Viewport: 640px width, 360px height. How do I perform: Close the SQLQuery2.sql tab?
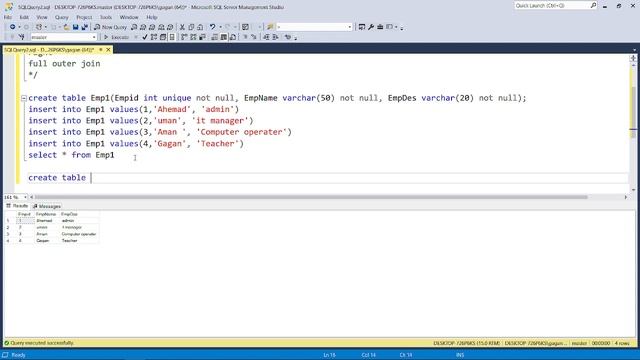click(x=108, y=50)
